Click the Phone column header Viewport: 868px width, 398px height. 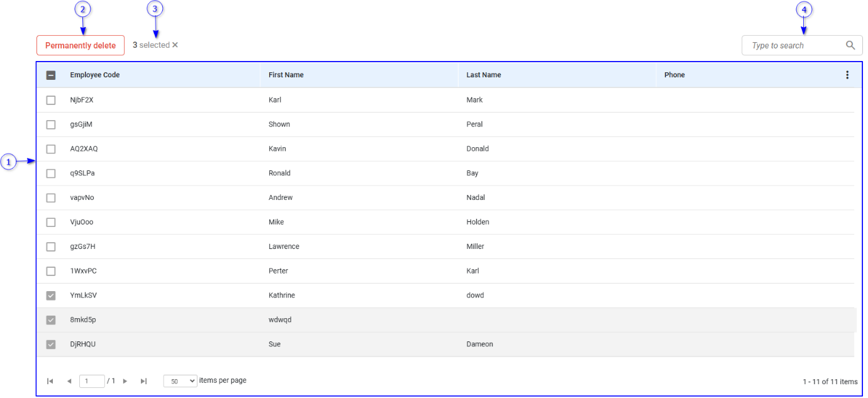pos(674,75)
